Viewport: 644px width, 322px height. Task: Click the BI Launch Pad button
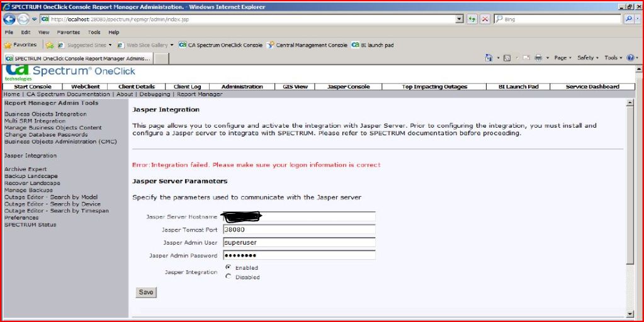[x=518, y=87]
